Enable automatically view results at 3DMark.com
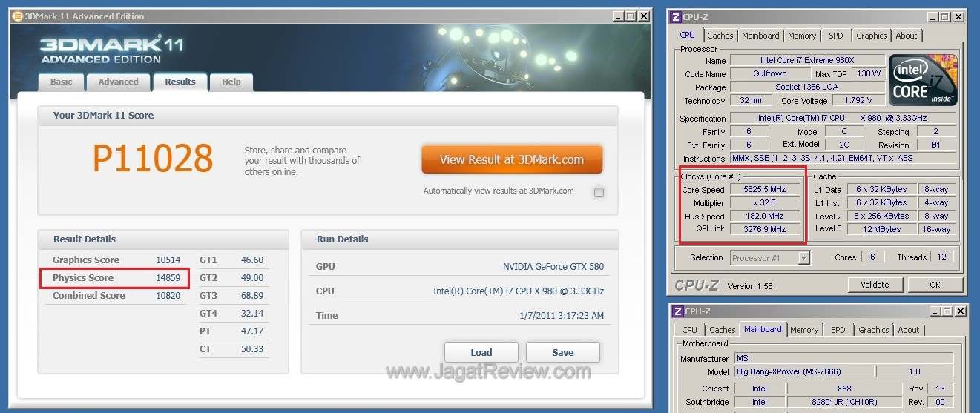Screen dimensions: 980x413 coord(599,193)
